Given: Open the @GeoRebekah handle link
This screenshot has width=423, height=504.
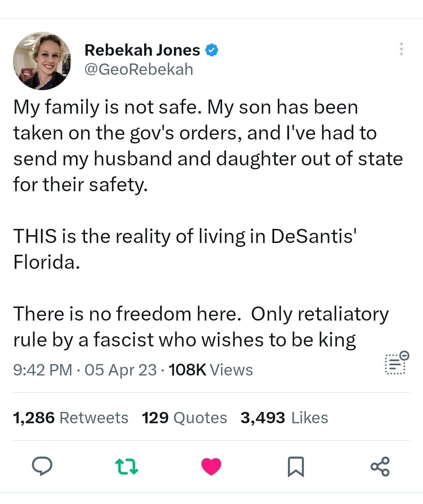Looking at the screenshot, I should tap(139, 69).
